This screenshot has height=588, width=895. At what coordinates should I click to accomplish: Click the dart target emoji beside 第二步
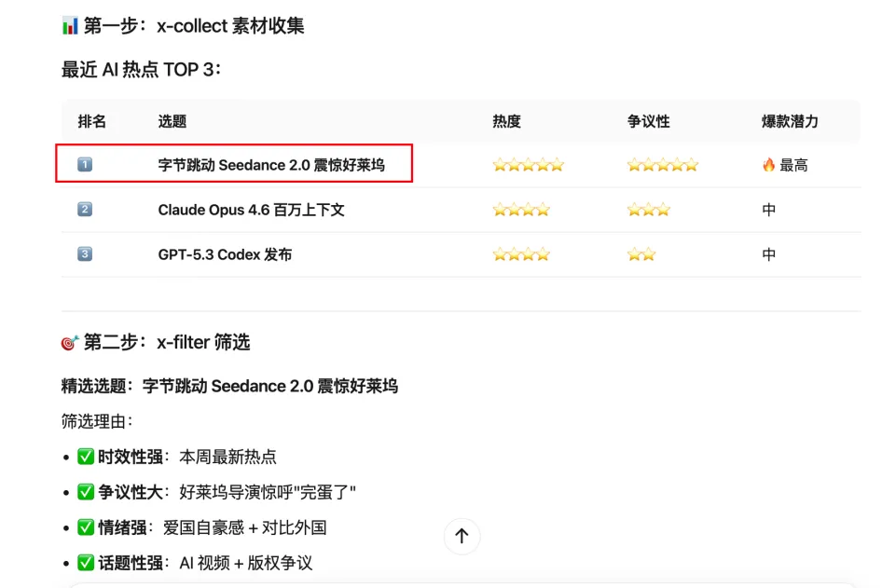pos(70,343)
